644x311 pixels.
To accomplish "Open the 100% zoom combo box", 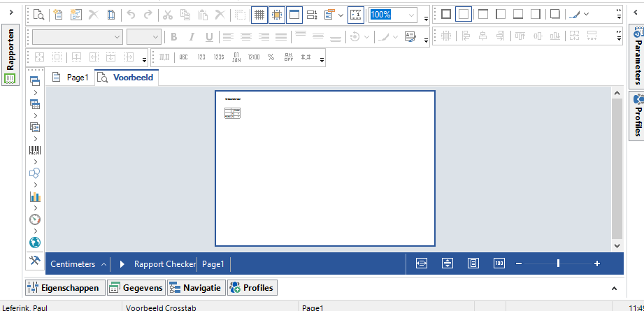I will 393,15.
